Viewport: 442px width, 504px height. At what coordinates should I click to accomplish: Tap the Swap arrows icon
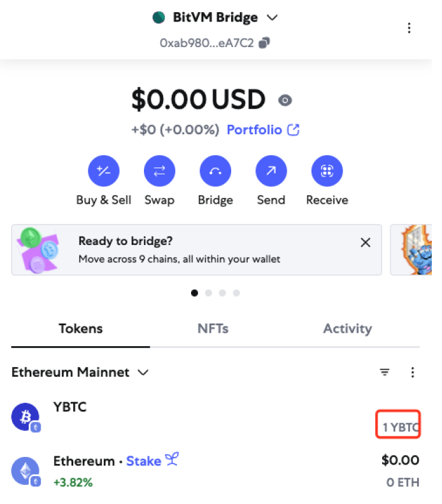[x=159, y=171]
